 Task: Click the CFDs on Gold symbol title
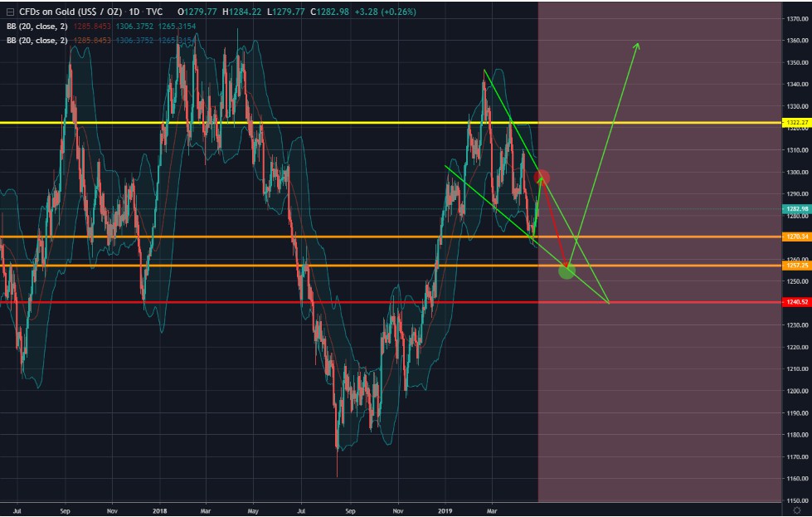[73, 12]
